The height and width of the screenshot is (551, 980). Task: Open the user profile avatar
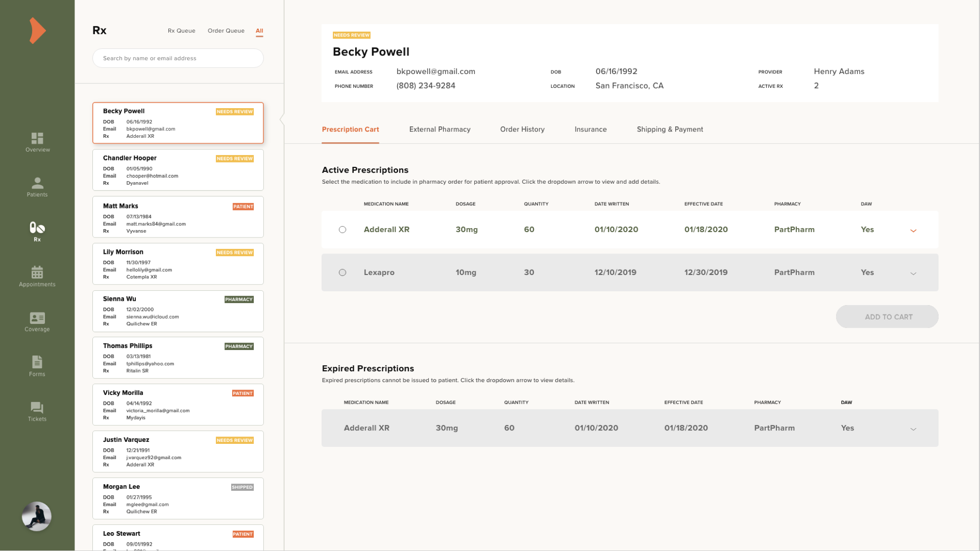pyautogui.click(x=37, y=516)
